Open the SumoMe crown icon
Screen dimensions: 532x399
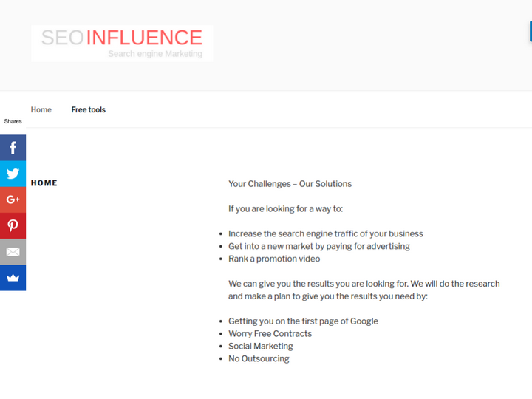tap(13, 278)
